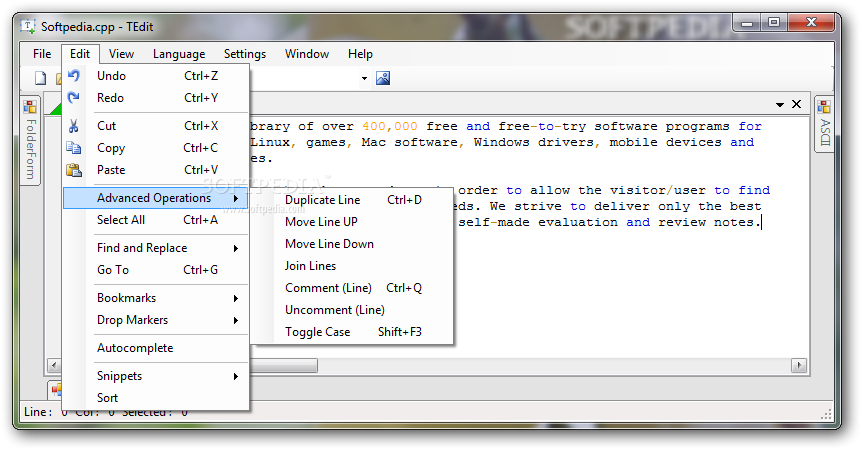Choose Move Line UP

[x=352, y=222]
